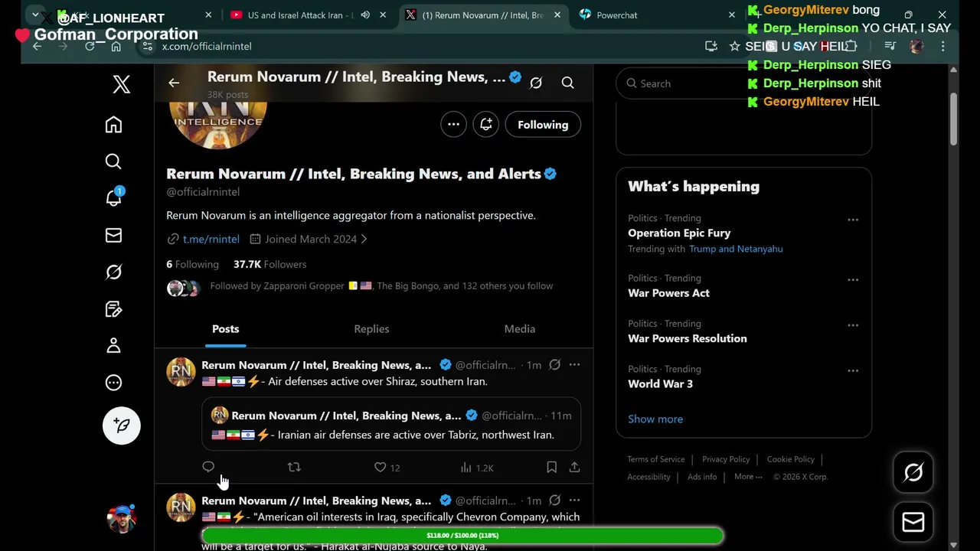The width and height of the screenshot is (980, 551).
Task: Open quoted Tabriz air defenses post
Action: click(x=391, y=424)
